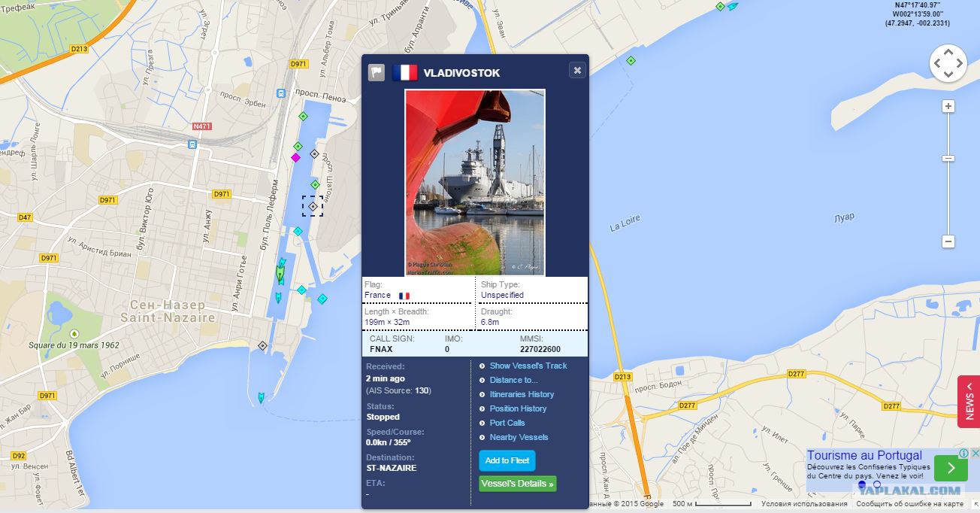The height and width of the screenshot is (513, 980).
Task: Click the Distance to... link
Action: point(513,380)
